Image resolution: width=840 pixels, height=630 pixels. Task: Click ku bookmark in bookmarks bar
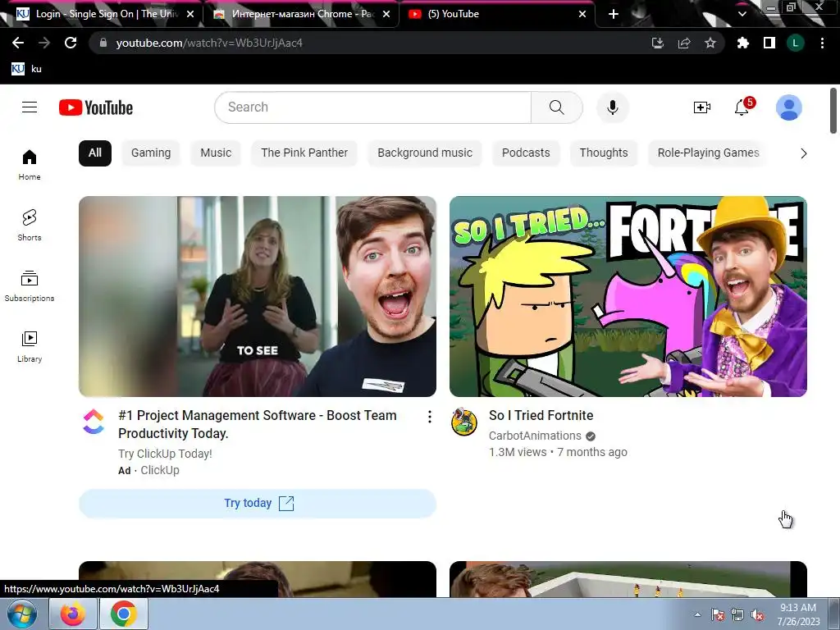click(x=27, y=69)
